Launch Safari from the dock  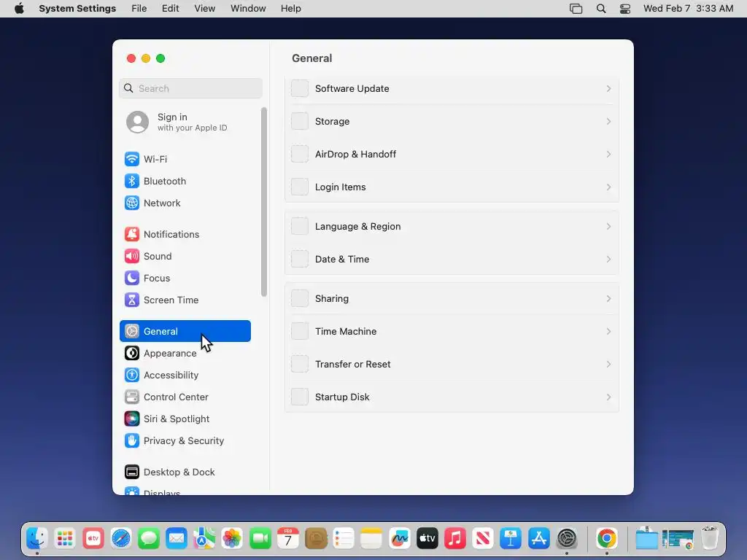[121, 539]
